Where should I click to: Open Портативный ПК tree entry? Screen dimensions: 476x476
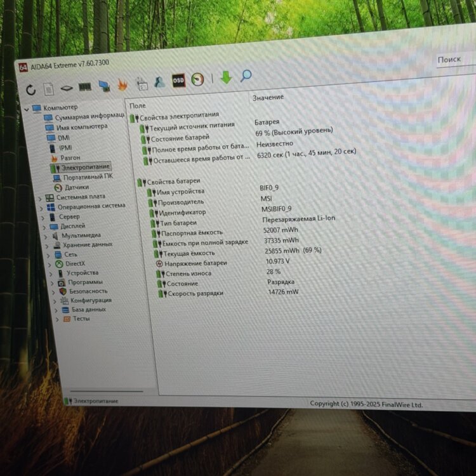[x=88, y=177]
